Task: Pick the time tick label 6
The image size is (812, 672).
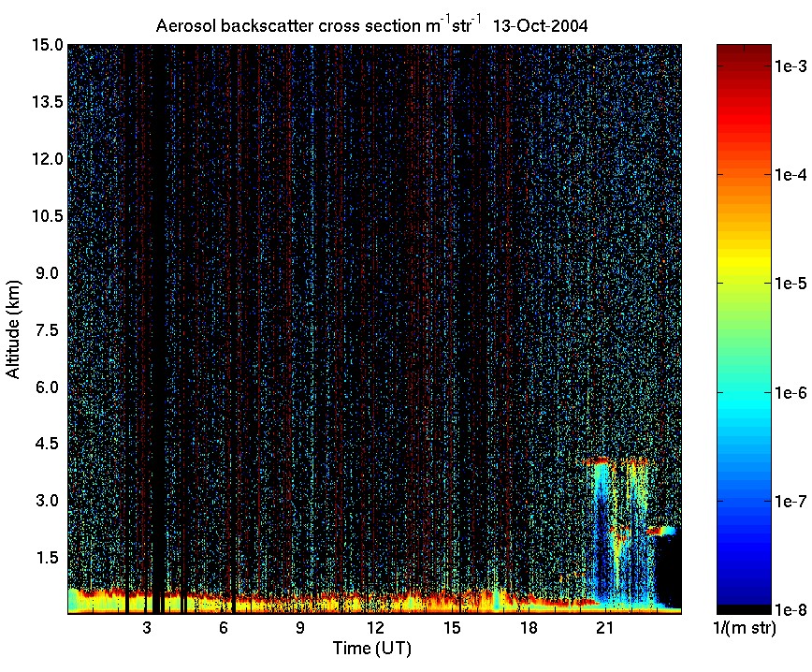Action: click(224, 628)
